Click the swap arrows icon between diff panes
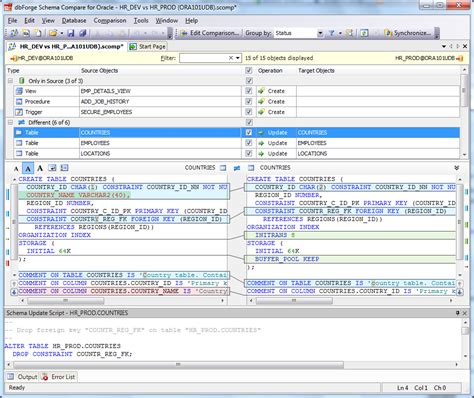This screenshot has width=474, height=398. pos(237,168)
